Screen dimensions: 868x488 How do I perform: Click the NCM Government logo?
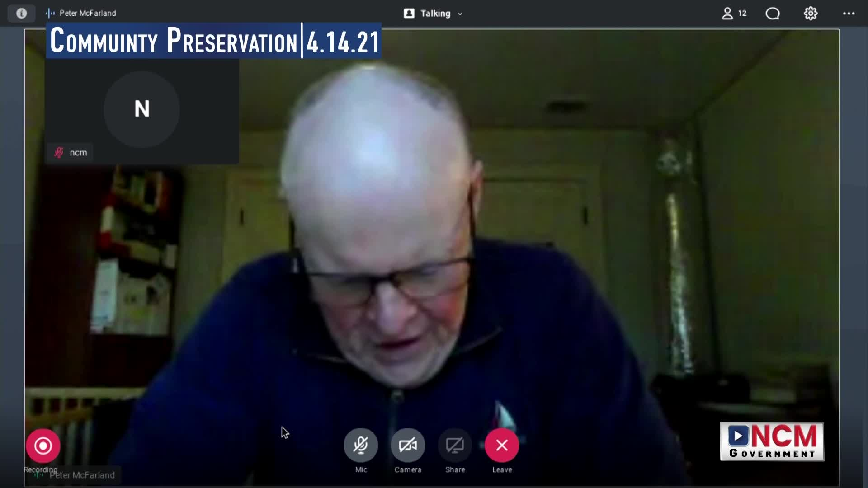[772, 441]
